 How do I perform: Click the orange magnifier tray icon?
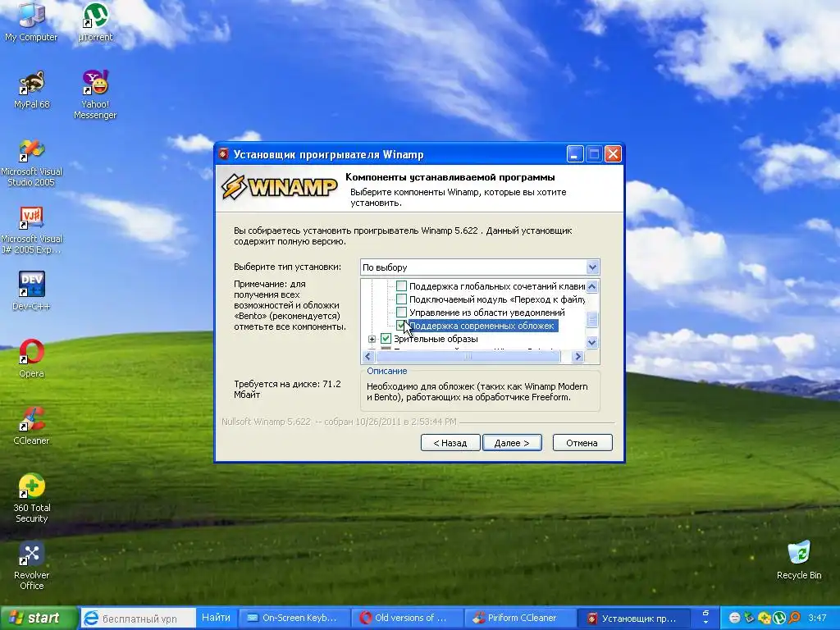coord(794,618)
